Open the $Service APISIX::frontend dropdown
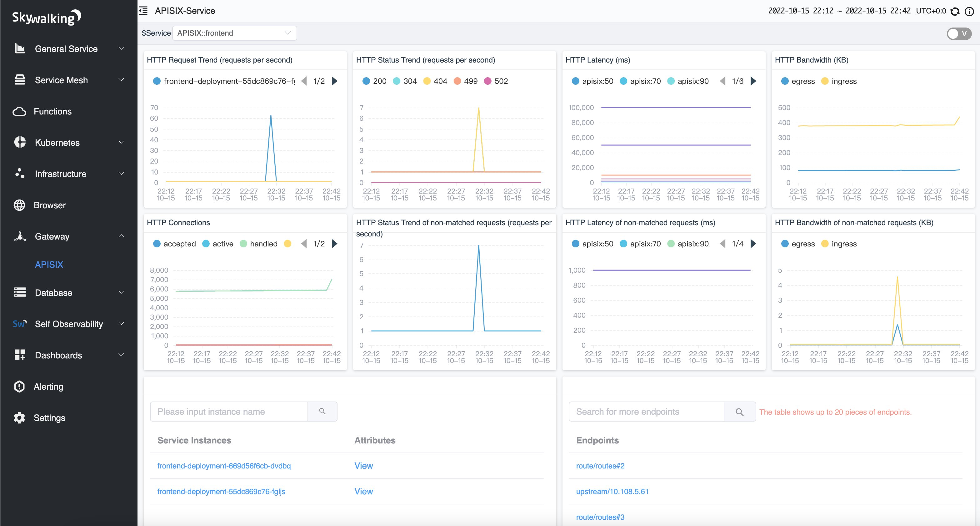Screen dimensions: 980x526 [234, 33]
